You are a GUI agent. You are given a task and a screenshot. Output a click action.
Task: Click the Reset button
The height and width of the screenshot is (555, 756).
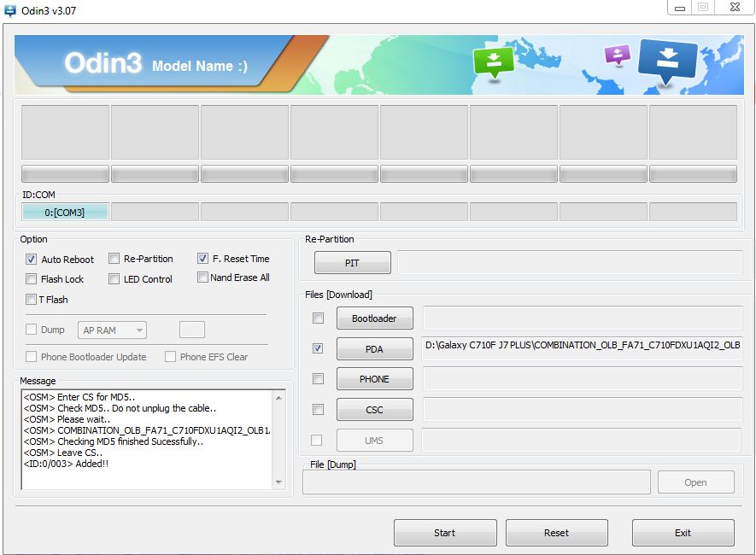pos(557,533)
